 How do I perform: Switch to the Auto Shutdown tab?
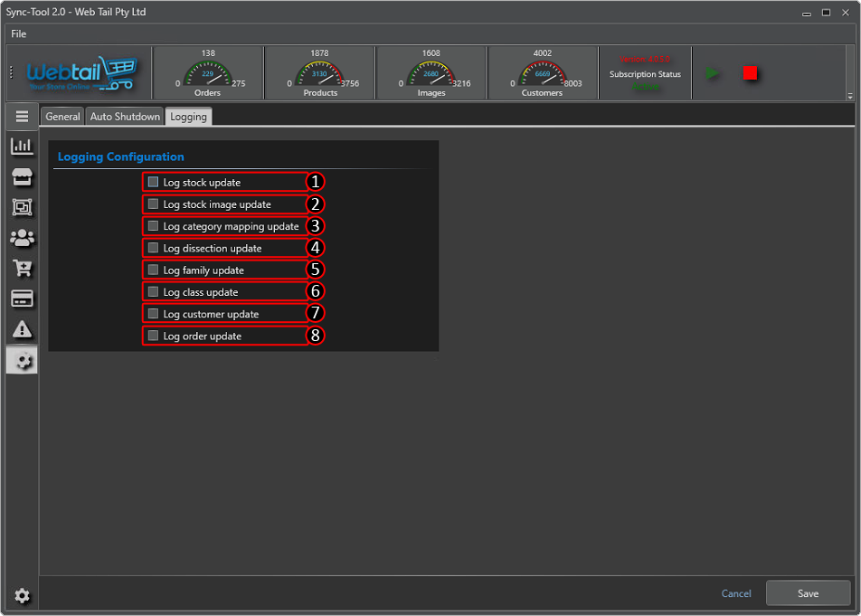[125, 117]
